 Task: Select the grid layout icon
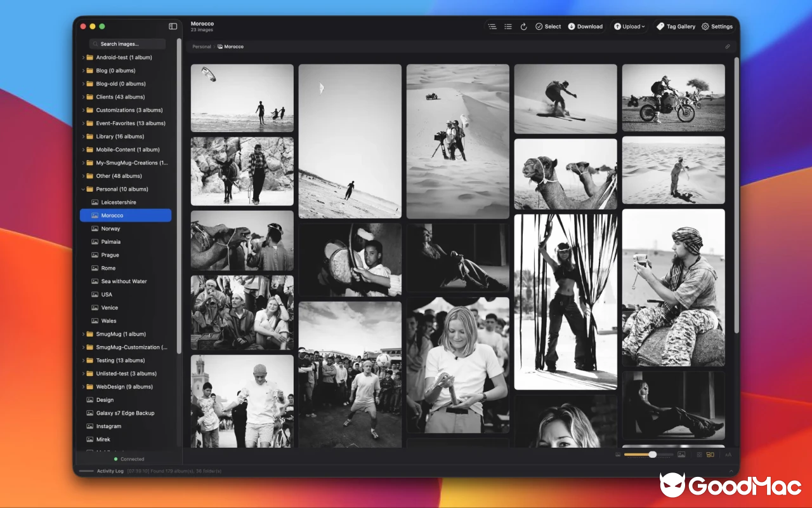[700, 454]
